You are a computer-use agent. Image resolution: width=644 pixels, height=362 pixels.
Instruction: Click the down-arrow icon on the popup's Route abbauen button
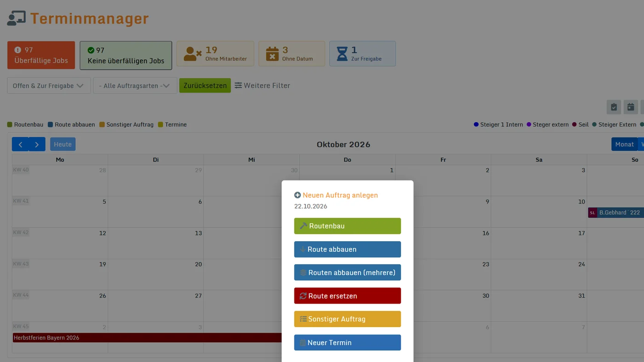[x=303, y=249]
